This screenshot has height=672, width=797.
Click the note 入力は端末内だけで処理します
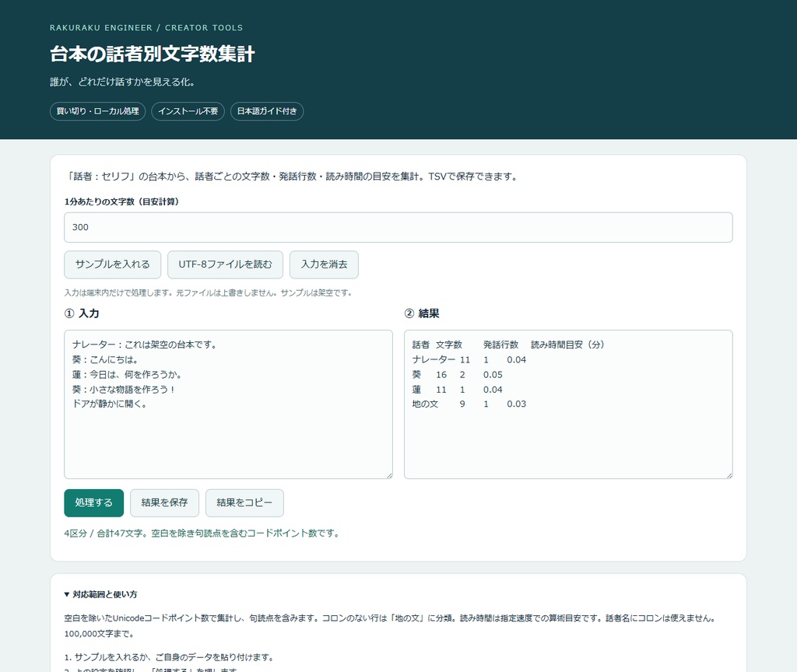pyautogui.click(x=209, y=293)
